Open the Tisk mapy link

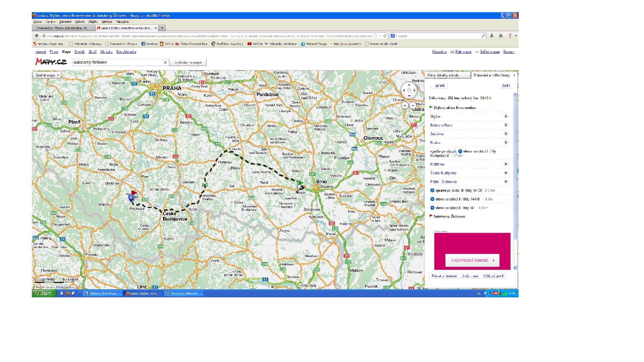(x=463, y=52)
